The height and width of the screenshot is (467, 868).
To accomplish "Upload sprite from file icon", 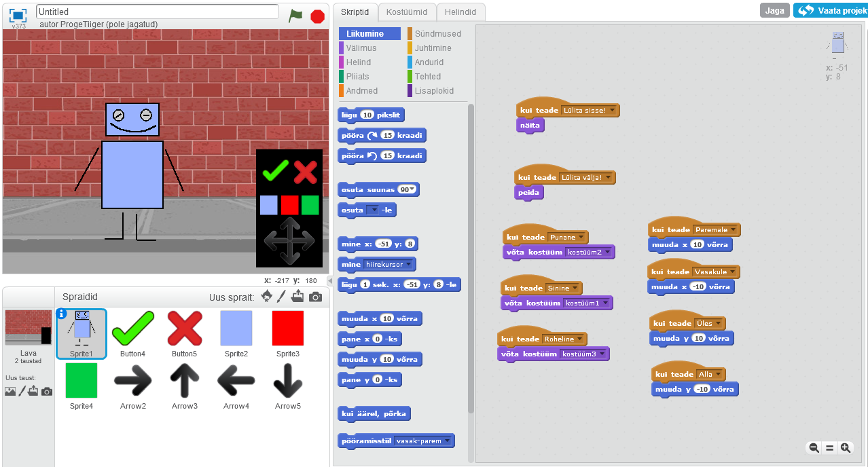I will click(297, 297).
